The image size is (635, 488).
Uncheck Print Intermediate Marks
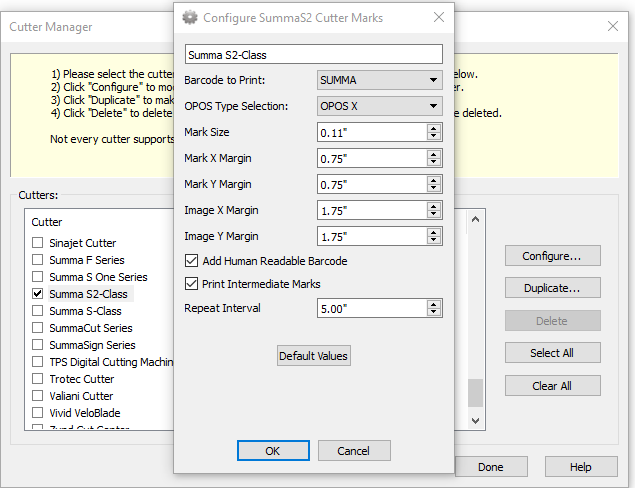(191, 283)
